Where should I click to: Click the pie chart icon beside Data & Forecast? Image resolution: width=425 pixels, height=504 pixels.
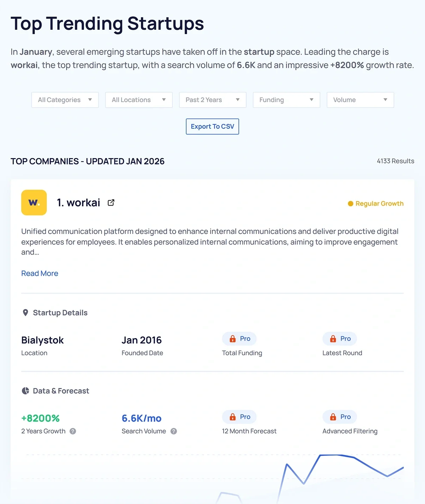pyautogui.click(x=25, y=391)
